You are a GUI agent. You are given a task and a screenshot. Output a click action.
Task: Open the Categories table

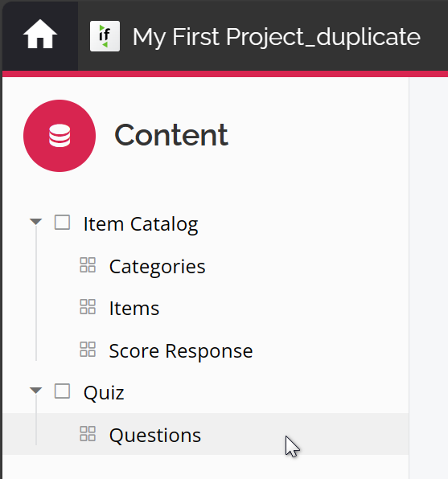157,267
